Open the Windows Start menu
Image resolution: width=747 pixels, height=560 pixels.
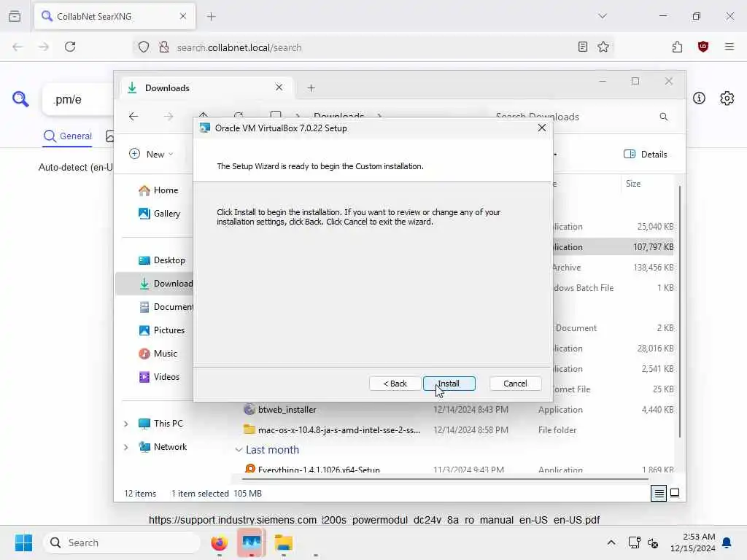(23, 542)
